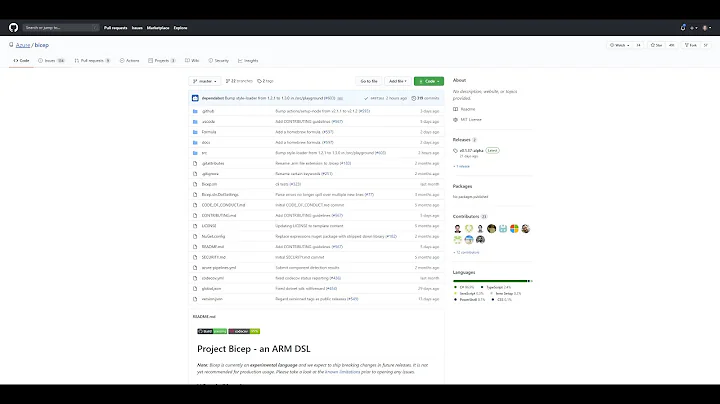Select the Code repository tab
Viewport: 720px width, 404px height.
(x=21, y=61)
